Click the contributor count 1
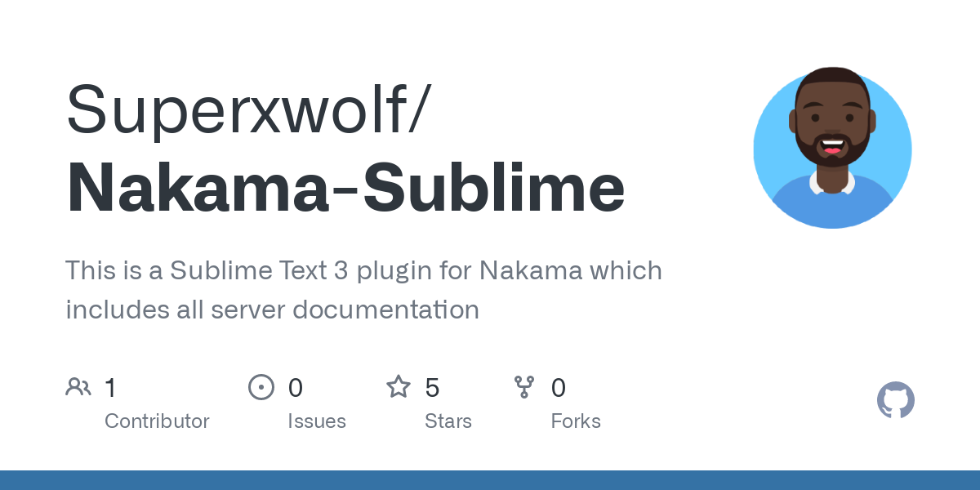The image size is (980, 490). pos(111,387)
